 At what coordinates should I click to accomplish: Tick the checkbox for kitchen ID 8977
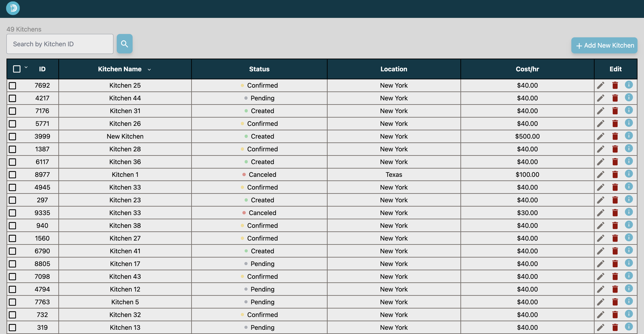13,175
